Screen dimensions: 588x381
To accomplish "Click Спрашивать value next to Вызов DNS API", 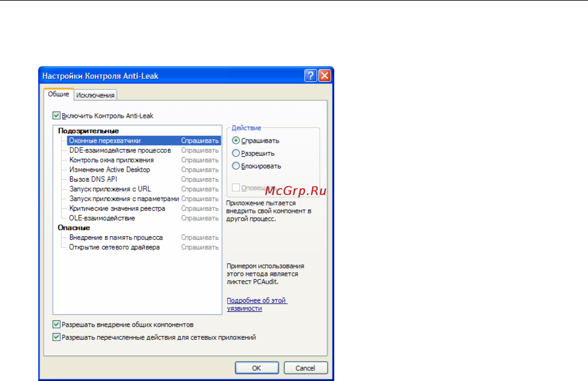I will click(x=200, y=179).
